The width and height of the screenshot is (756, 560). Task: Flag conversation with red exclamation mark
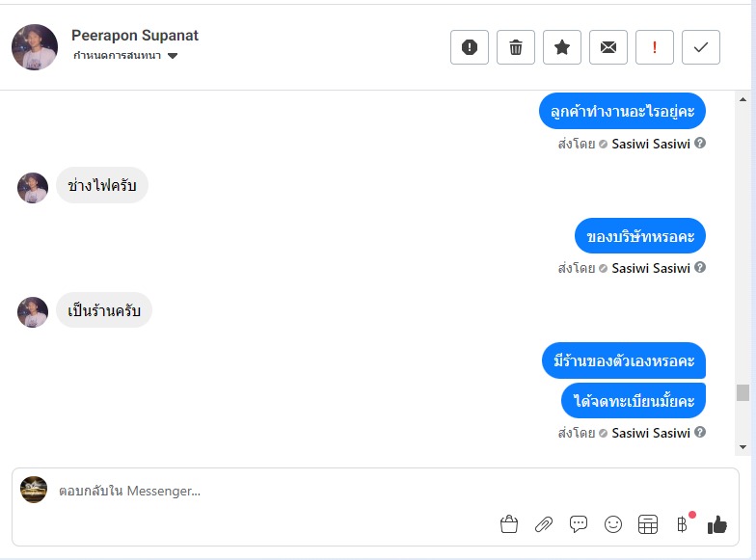(x=655, y=47)
